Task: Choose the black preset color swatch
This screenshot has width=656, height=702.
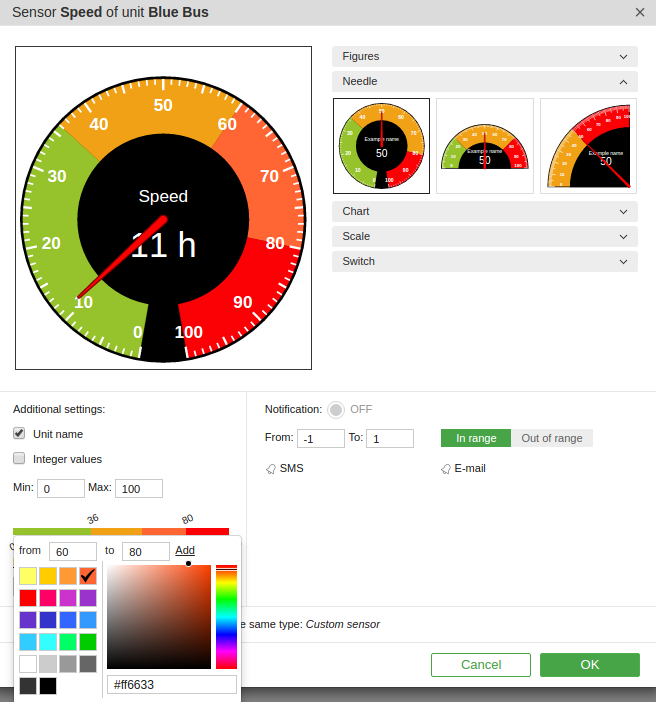Action: (48, 686)
